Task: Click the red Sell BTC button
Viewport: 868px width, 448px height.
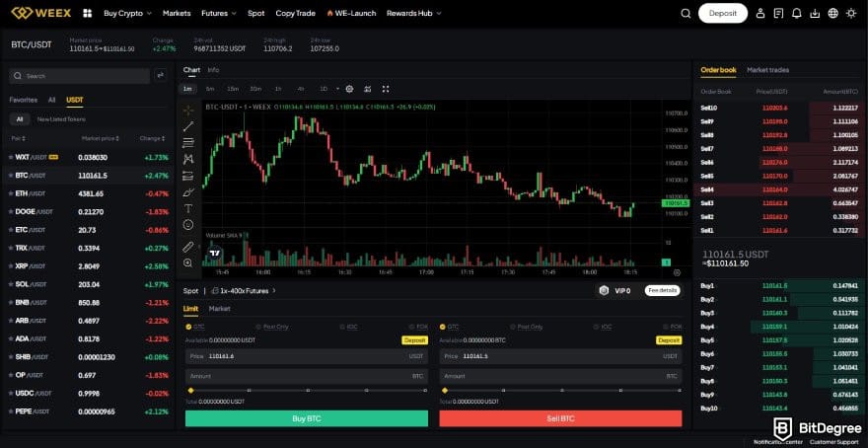Action: point(561,418)
